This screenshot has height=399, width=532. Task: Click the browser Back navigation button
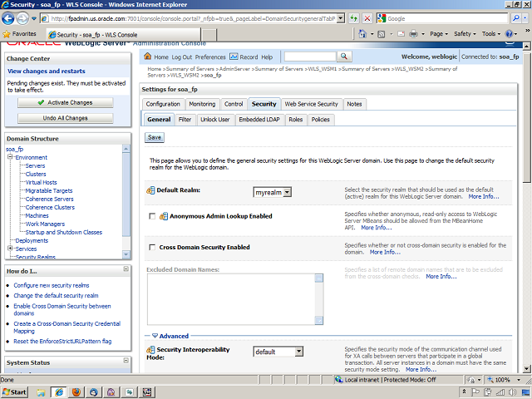pyautogui.click(x=11, y=17)
